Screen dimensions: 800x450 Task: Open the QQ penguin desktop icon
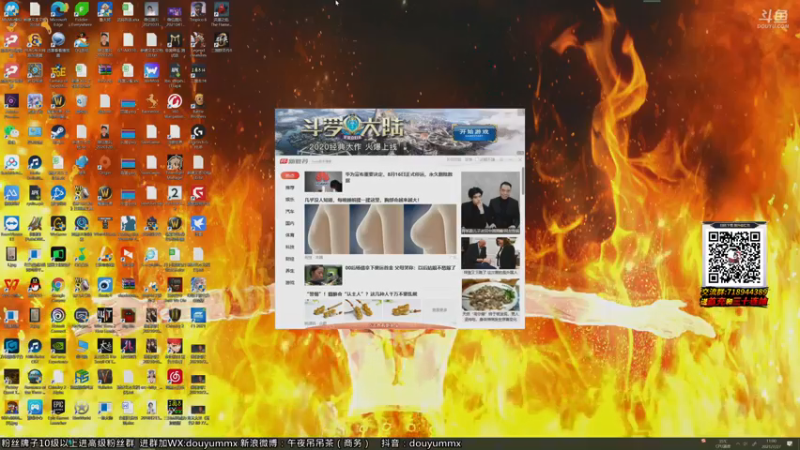tap(35, 285)
